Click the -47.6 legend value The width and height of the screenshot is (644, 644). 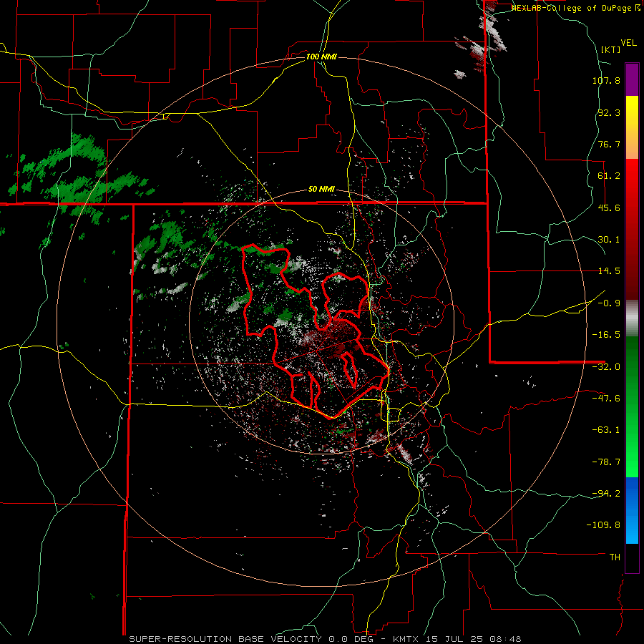606,399
